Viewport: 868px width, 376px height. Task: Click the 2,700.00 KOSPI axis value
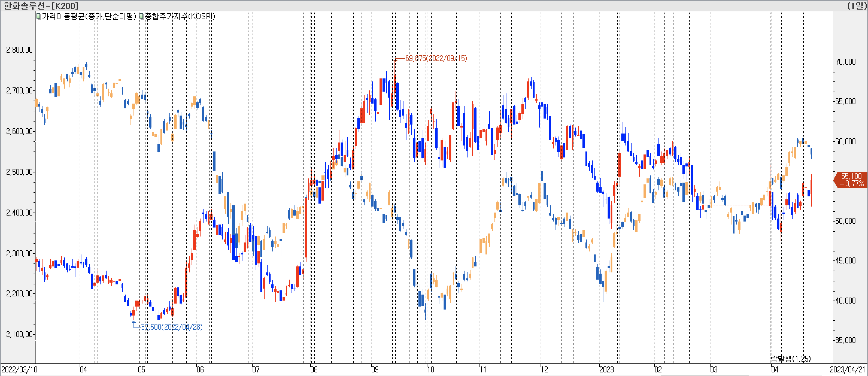click(19, 91)
